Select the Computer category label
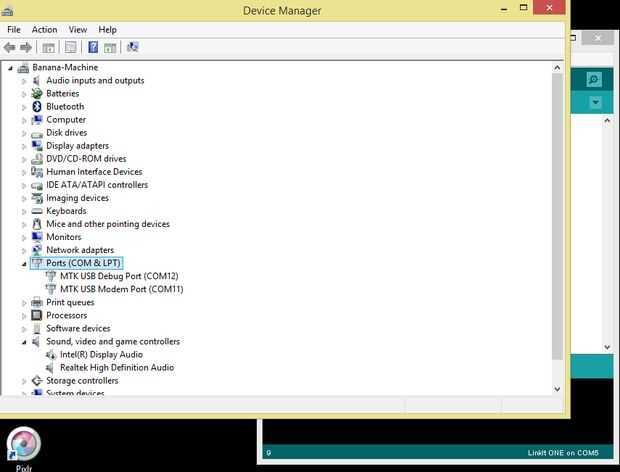 [x=66, y=119]
